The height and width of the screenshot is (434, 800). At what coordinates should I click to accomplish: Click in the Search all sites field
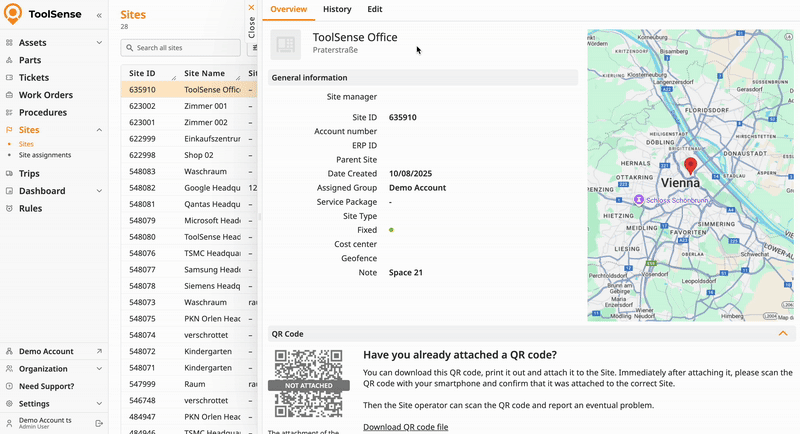pyautogui.click(x=181, y=47)
